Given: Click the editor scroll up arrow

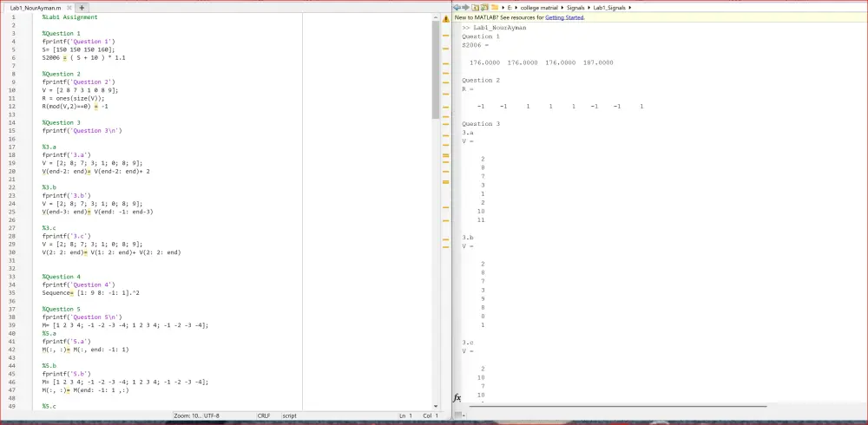Looking at the screenshot, I should pos(436,18).
